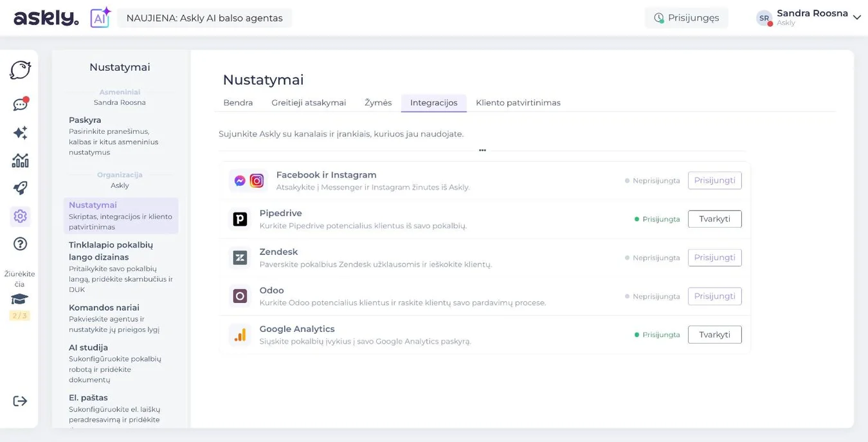
Task: Click the Google Analytics logo icon
Action: pyautogui.click(x=240, y=335)
